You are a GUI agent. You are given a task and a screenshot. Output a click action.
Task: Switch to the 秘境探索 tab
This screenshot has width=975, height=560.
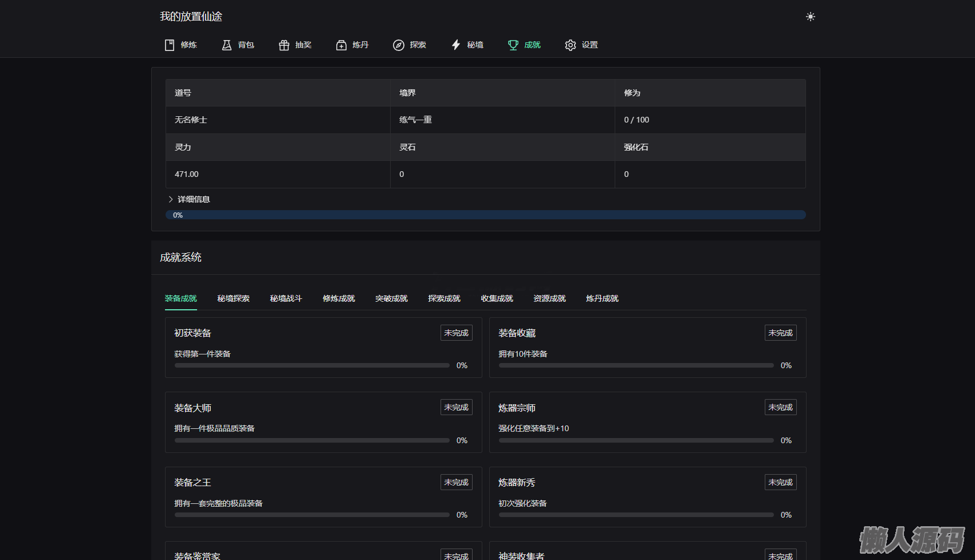(x=233, y=298)
